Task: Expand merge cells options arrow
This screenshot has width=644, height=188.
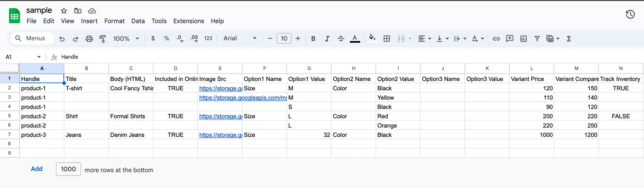Action: [410, 39]
